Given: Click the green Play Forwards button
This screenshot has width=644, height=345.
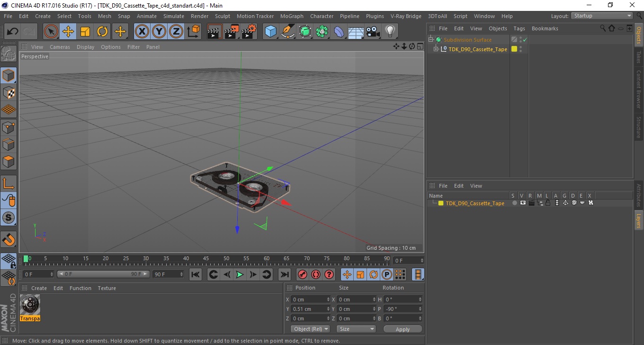Looking at the screenshot, I should pos(240,274).
